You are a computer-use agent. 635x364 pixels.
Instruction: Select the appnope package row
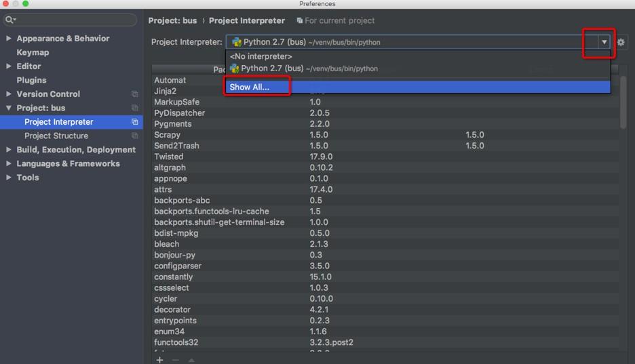[x=385, y=178]
